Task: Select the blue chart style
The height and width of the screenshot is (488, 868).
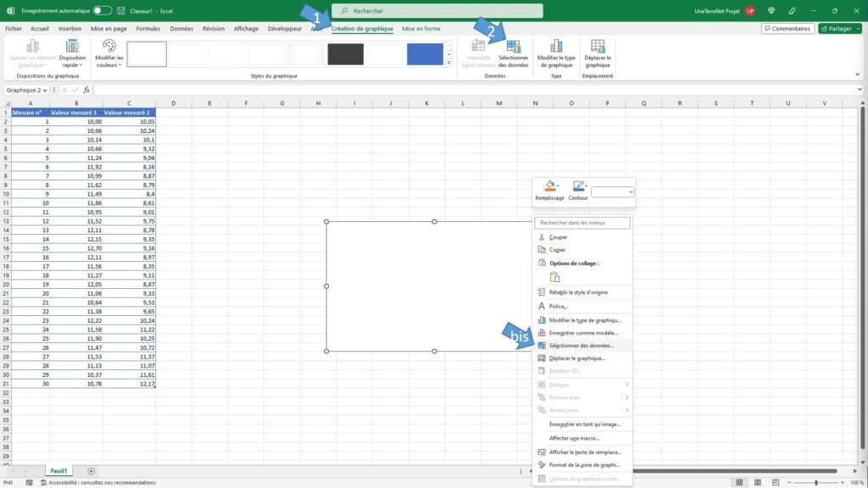Action: click(x=426, y=54)
